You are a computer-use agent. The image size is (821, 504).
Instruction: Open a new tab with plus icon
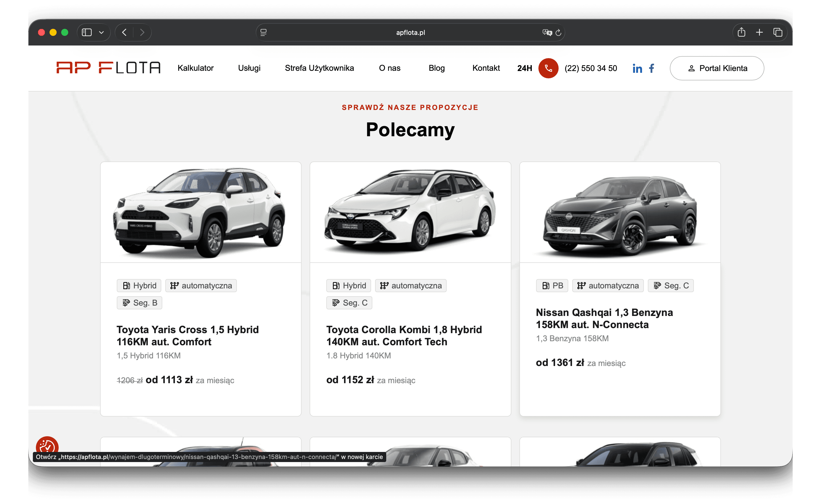point(759,32)
